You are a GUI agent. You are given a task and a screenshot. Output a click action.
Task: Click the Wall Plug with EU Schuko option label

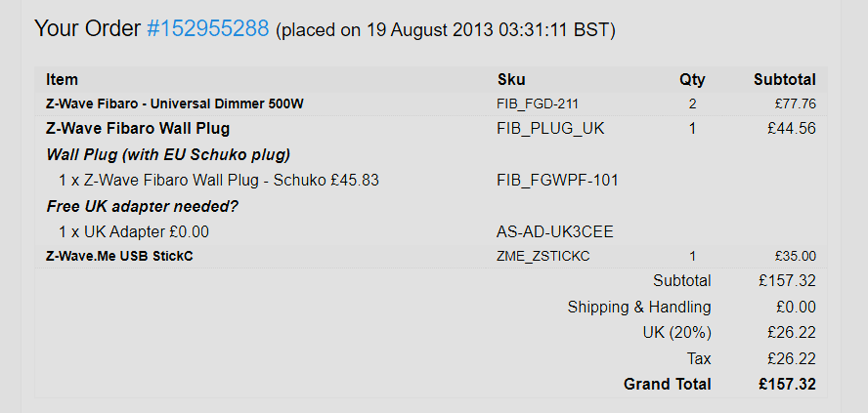pos(168,154)
